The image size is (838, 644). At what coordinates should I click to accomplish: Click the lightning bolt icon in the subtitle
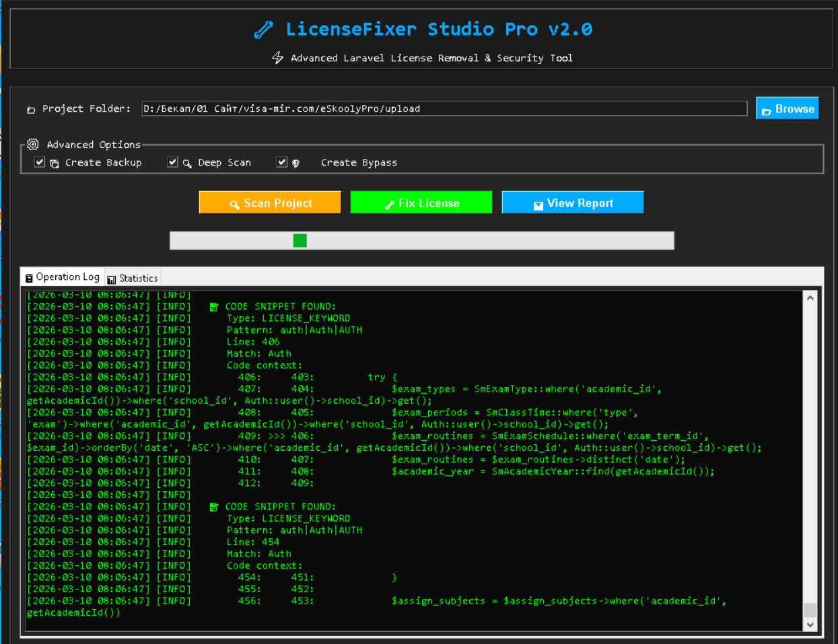point(277,58)
